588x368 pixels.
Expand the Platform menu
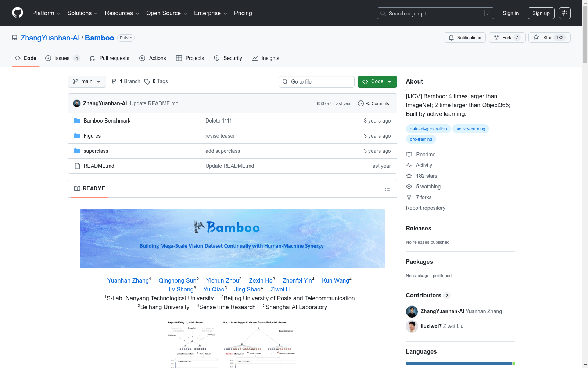pos(47,13)
